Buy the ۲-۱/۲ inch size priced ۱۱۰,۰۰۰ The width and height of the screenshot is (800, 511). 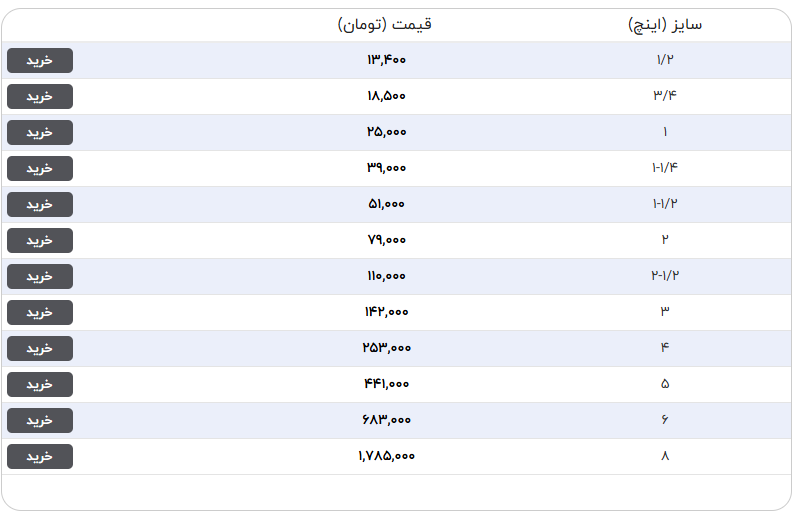click(40, 276)
